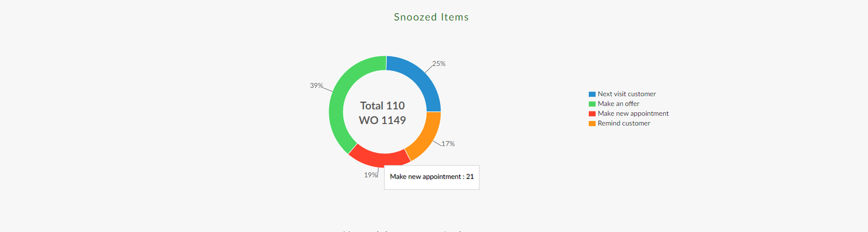Screen dimensions: 868x232
Task: Click the WO 1149 text in the donut center
Action: click(x=382, y=120)
